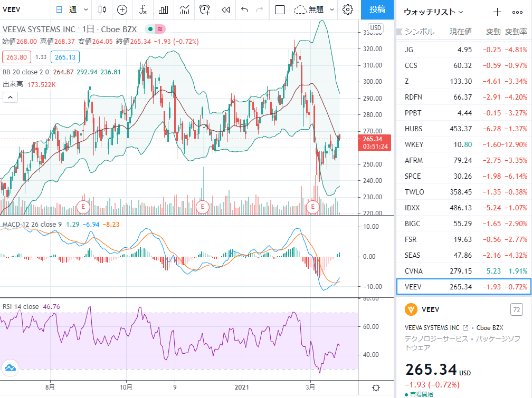Click the blue 投稿 publish button
The image size is (532, 398).
377,9
